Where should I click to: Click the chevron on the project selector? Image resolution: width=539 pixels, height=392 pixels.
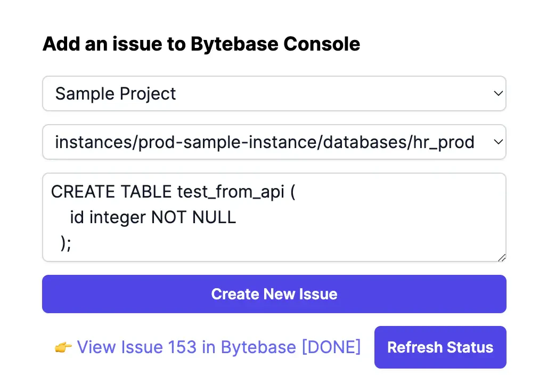[x=499, y=94]
